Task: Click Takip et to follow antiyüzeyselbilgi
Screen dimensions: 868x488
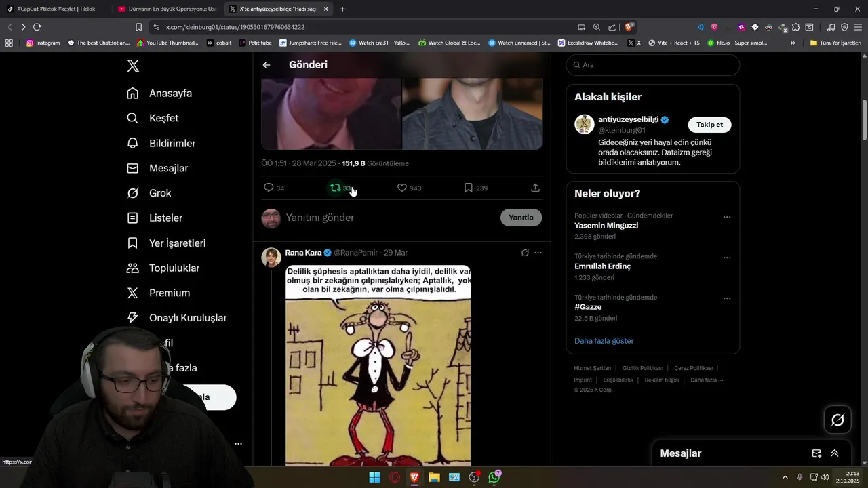Action: point(709,125)
